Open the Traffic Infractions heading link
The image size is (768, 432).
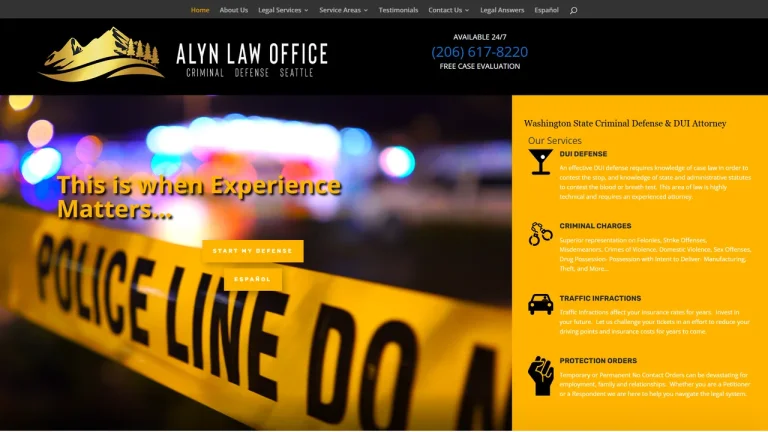tap(600, 298)
